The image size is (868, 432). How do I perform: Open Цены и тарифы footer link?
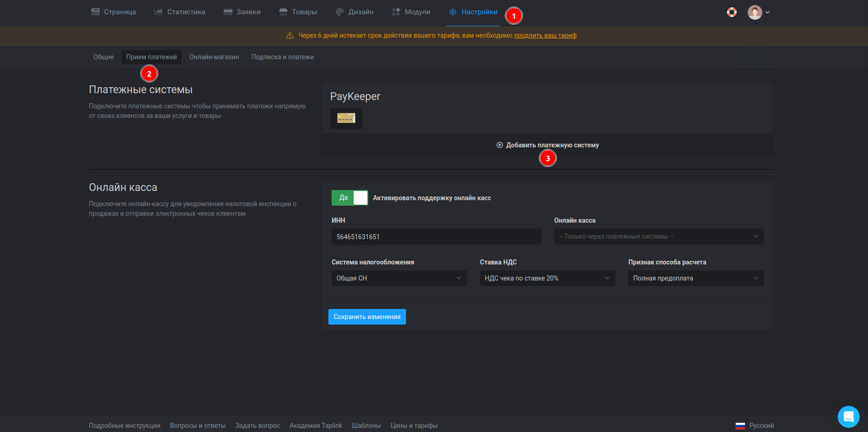414,426
